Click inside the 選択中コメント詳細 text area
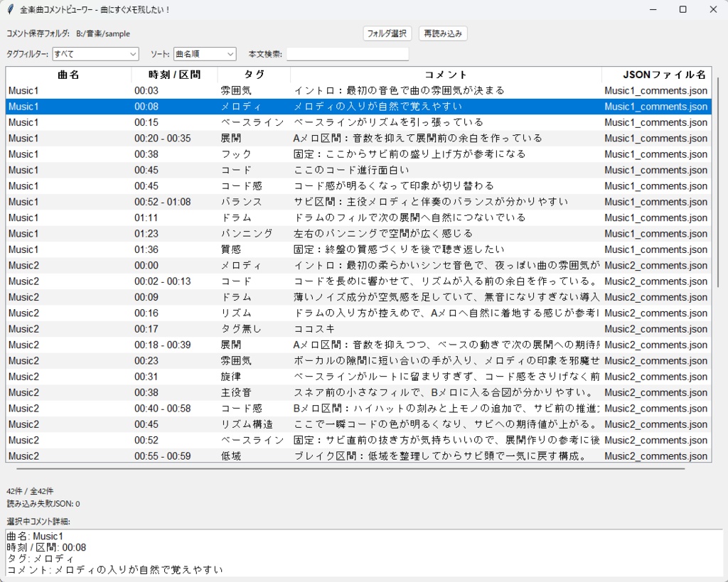Image resolution: width=728 pixels, height=582 pixels. pos(364,552)
